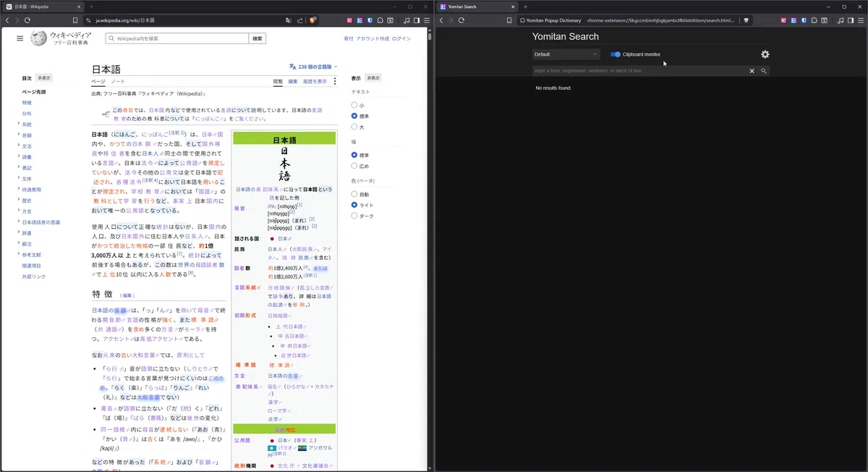Viewport: 868px width, 472px height.
Task: Open the 編集 tab
Action: [x=293, y=81]
